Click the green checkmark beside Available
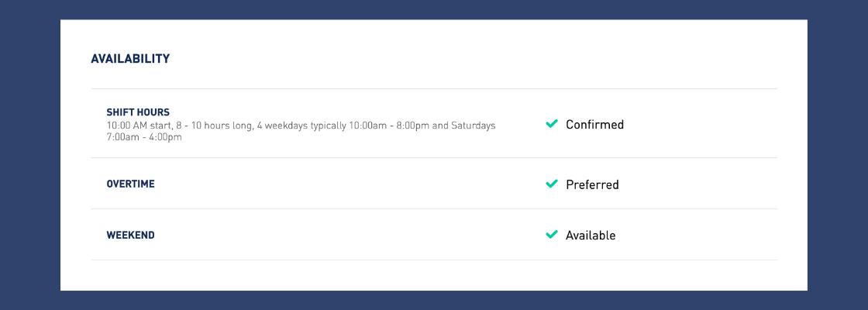Image resolution: width=868 pixels, height=310 pixels. pyautogui.click(x=552, y=235)
